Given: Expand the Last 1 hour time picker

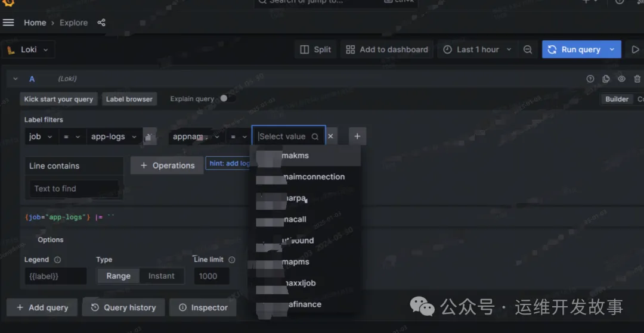Looking at the screenshot, I should [478, 49].
